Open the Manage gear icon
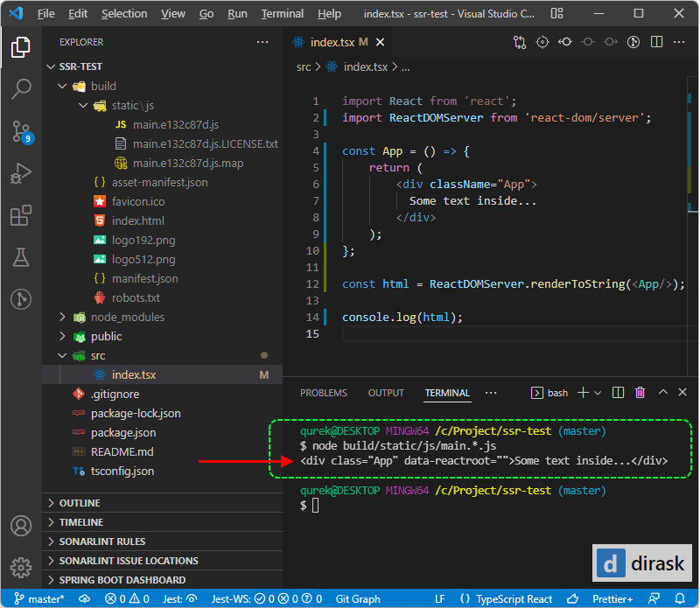Viewport: 700px width, 608px height. click(21, 566)
